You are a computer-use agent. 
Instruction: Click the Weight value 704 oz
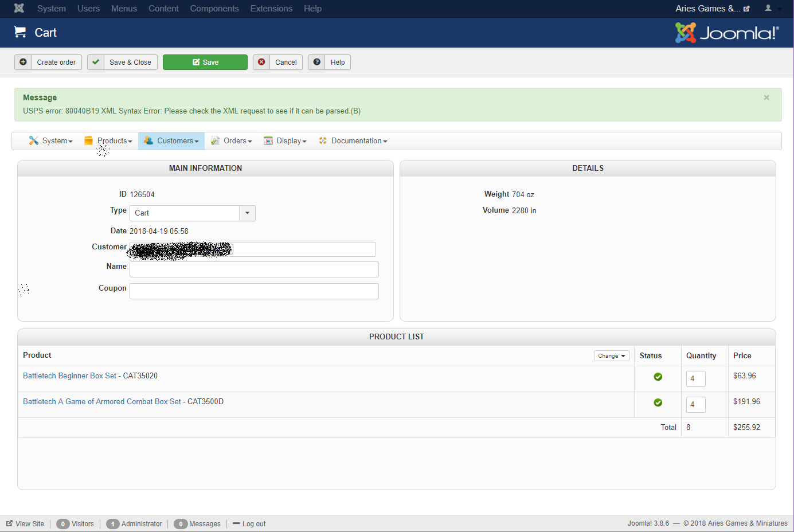click(x=523, y=195)
